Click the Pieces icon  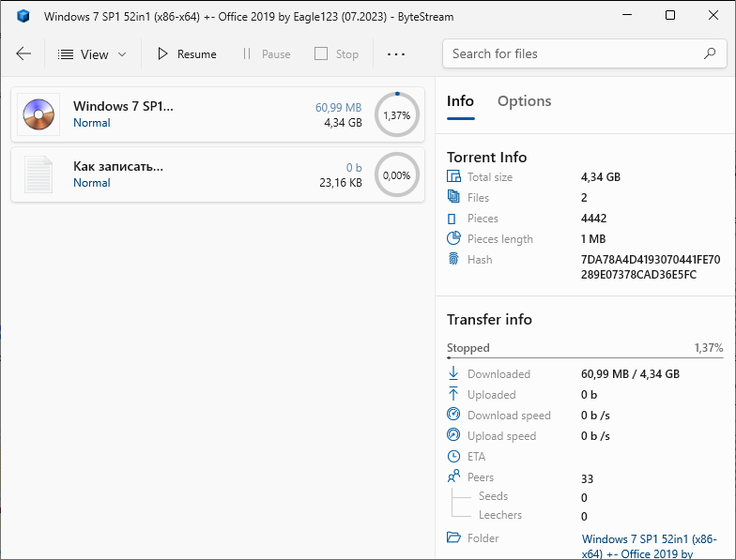pyautogui.click(x=452, y=219)
